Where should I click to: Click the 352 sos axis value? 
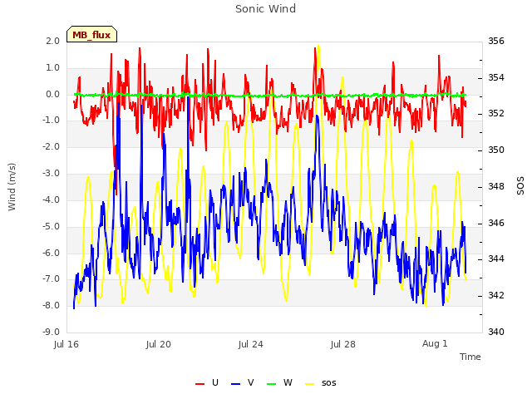496,113
